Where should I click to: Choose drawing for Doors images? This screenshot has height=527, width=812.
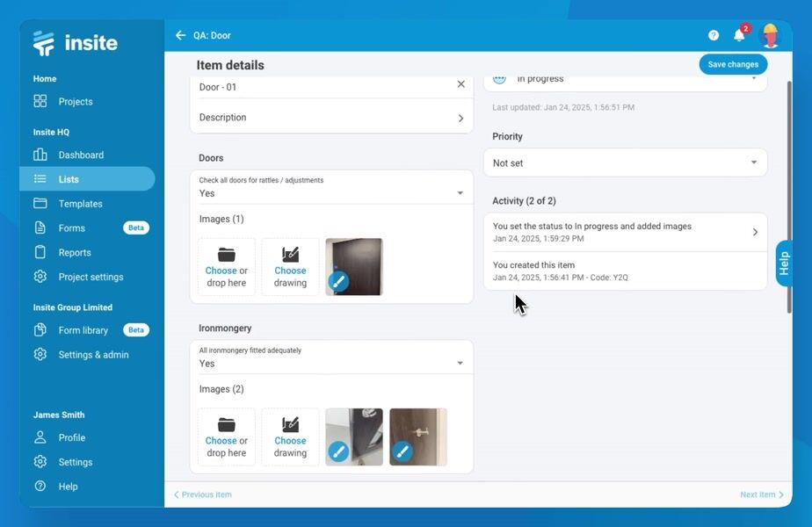tap(290, 266)
